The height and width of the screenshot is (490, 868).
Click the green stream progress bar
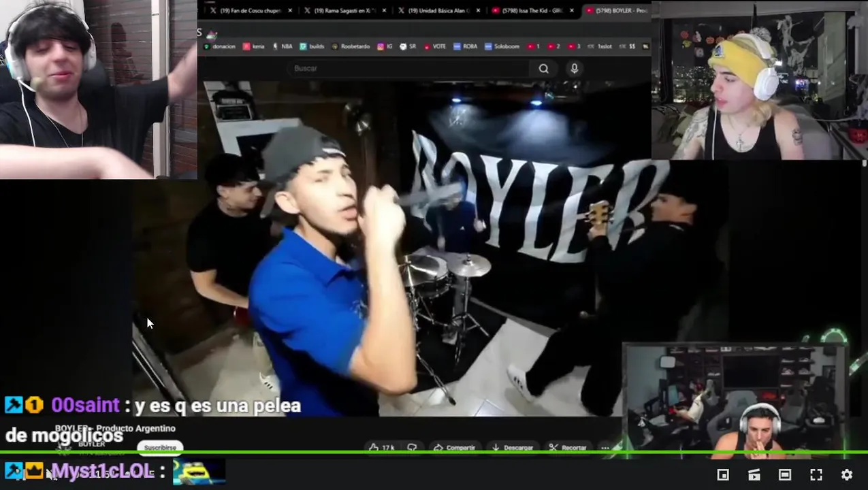click(x=434, y=453)
